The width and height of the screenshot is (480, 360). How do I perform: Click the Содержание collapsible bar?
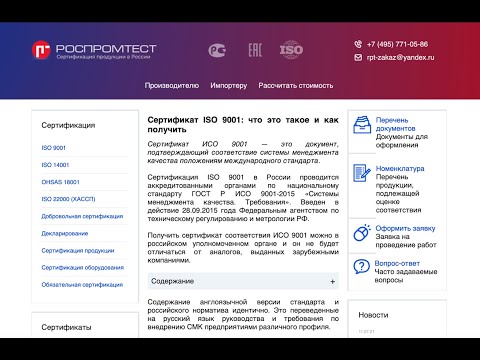(x=243, y=281)
